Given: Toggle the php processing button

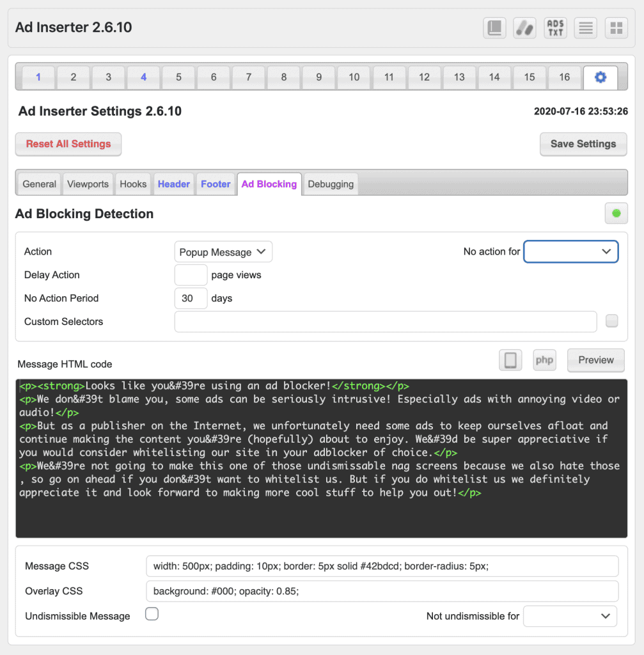Looking at the screenshot, I should [545, 360].
